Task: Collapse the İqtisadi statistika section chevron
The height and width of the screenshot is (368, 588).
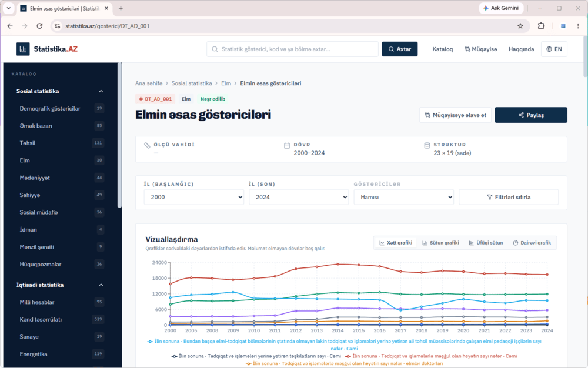Action: tap(101, 285)
